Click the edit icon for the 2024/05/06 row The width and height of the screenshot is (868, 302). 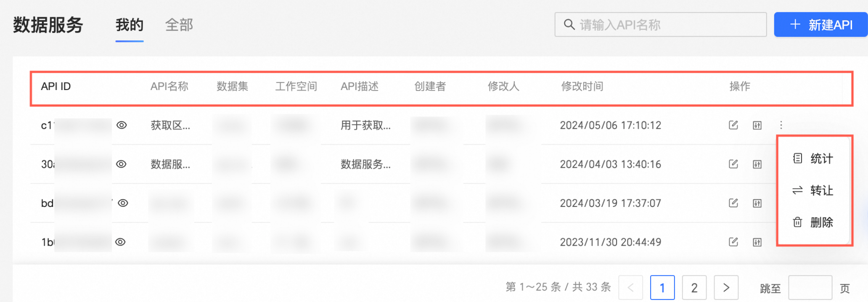pyautogui.click(x=733, y=125)
